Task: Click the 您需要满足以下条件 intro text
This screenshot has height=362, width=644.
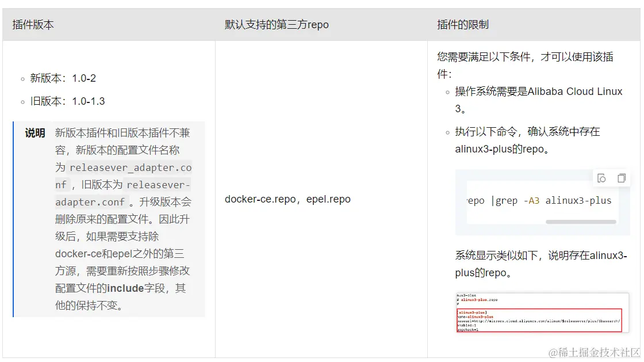Action: pos(525,66)
